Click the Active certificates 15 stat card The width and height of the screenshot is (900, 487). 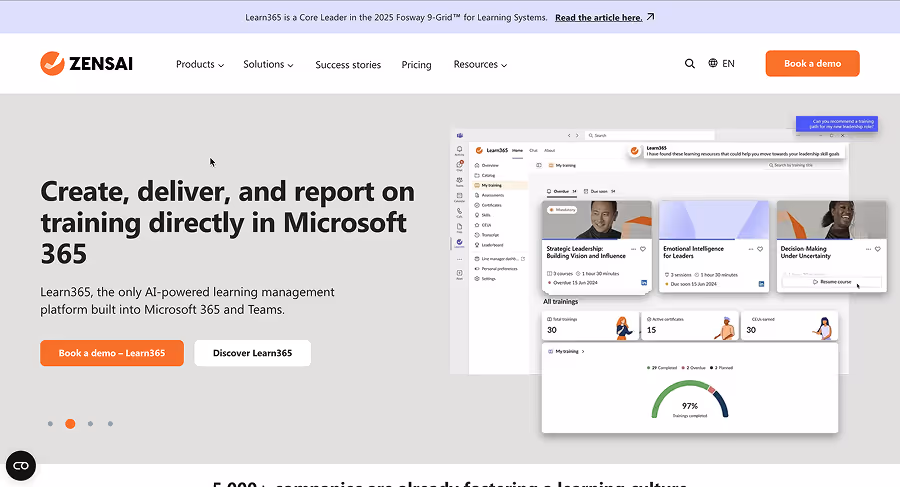pyautogui.click(x=689, y=326)
